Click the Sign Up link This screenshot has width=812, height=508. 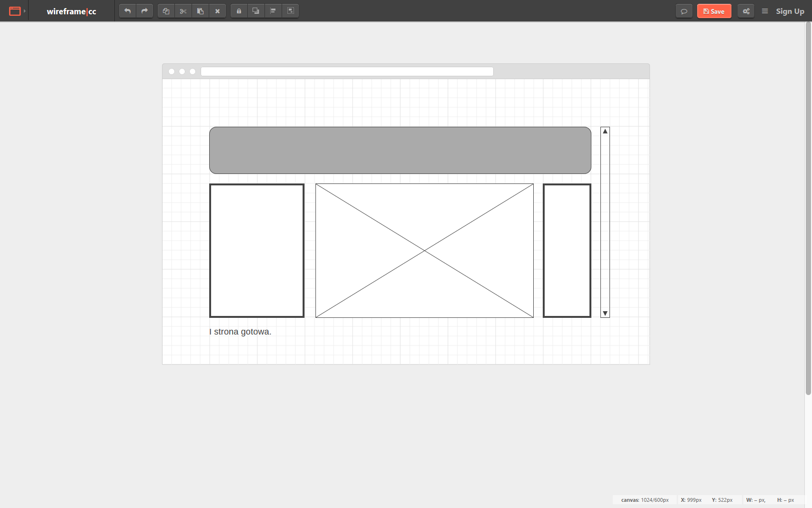pyautogui.click(x=790, y=11)
